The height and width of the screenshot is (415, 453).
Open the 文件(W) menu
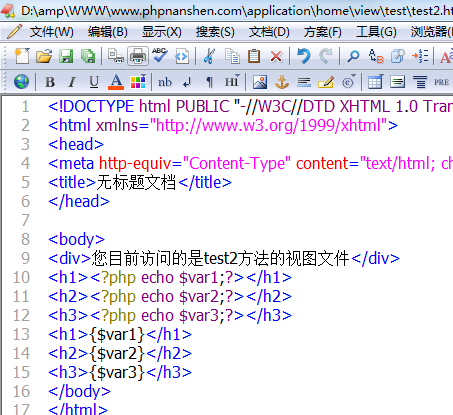(x=51, y=32)
